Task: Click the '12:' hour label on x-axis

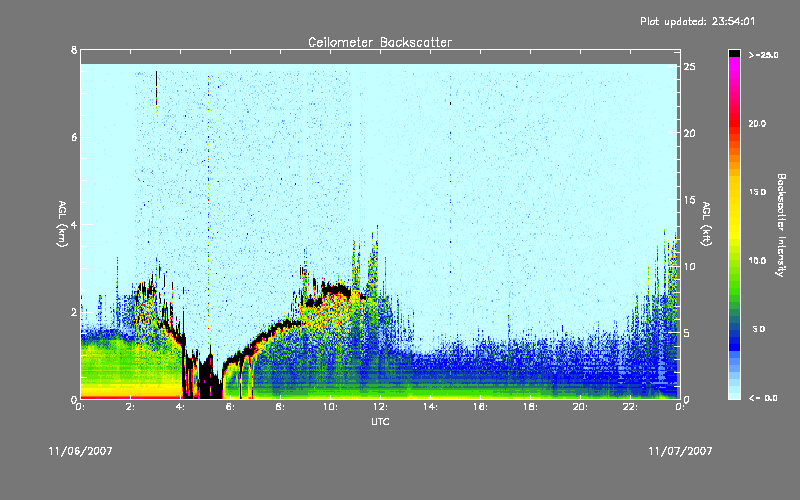Action: pos(380,407)
